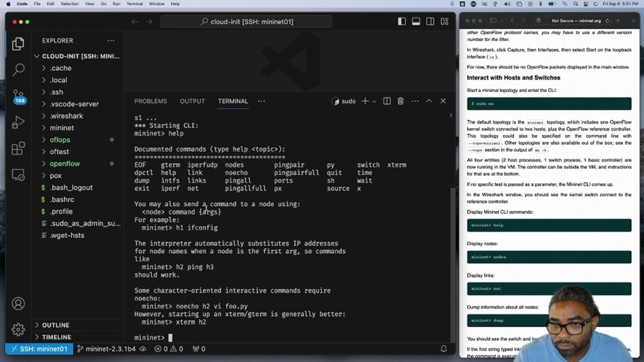The height and width of the screenshot is (362, 644).
Task: Open errors and warnings status item
Action: [169, 348]
